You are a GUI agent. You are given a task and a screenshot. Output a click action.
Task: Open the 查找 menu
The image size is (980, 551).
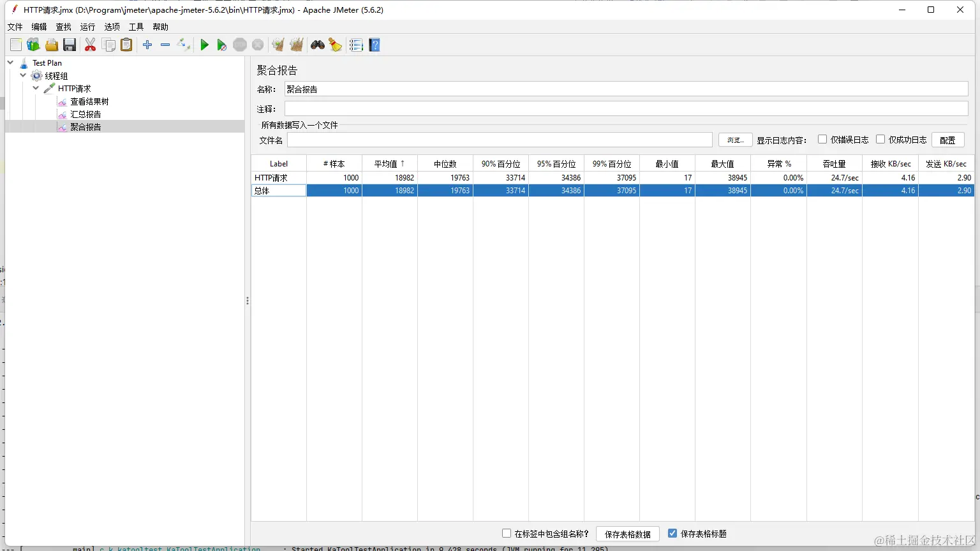tap(64, 27)
